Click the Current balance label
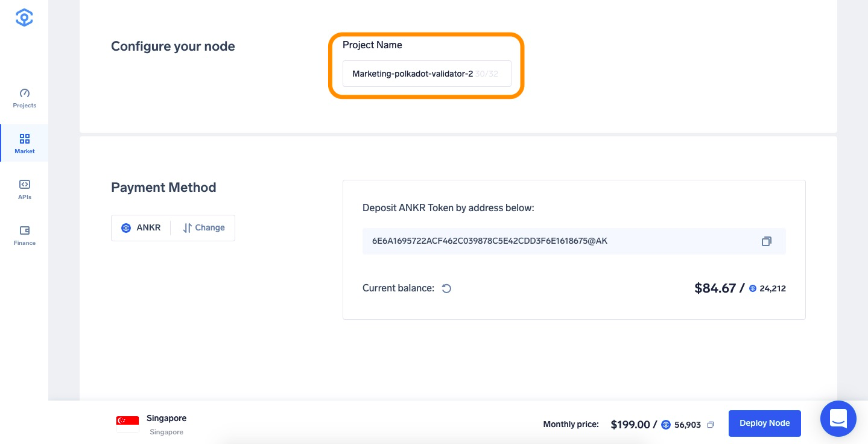 398,288
